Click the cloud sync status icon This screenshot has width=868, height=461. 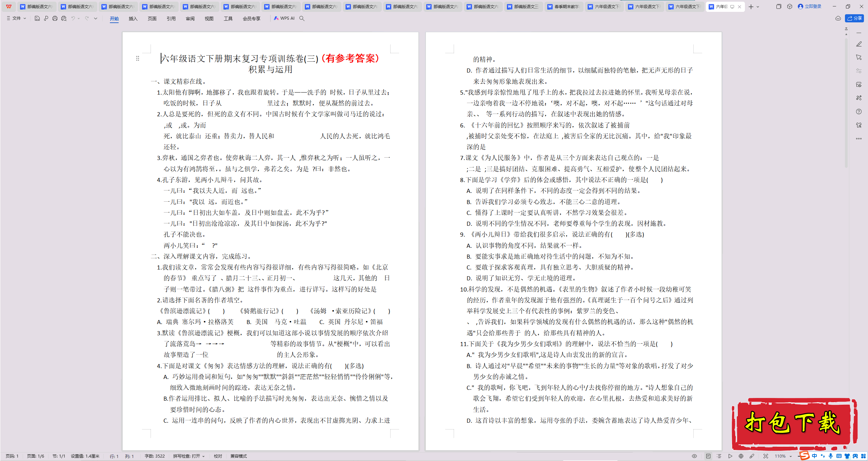pyautogui.click(x=838, y=18)
